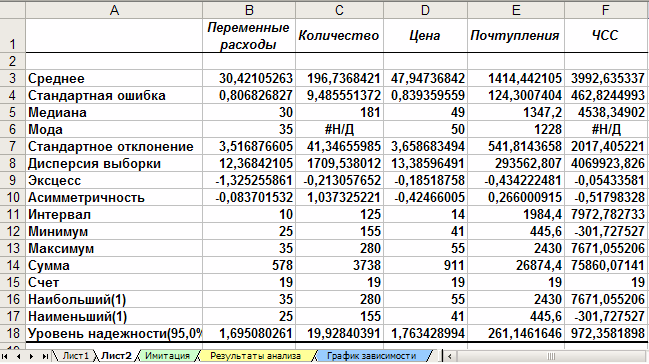Select column C header
Screen dimensions: 649x364
[x=339, y=10]
